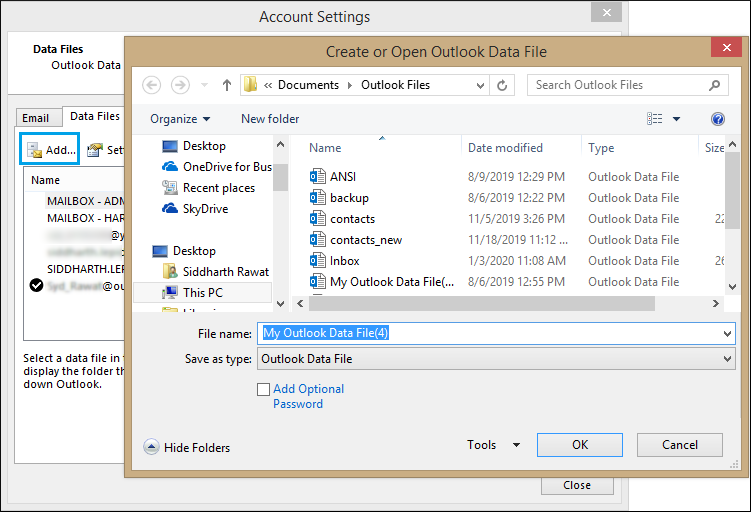
Task: Click the horizontal scrollbar in file list
Action: click(x=482, y=304)
